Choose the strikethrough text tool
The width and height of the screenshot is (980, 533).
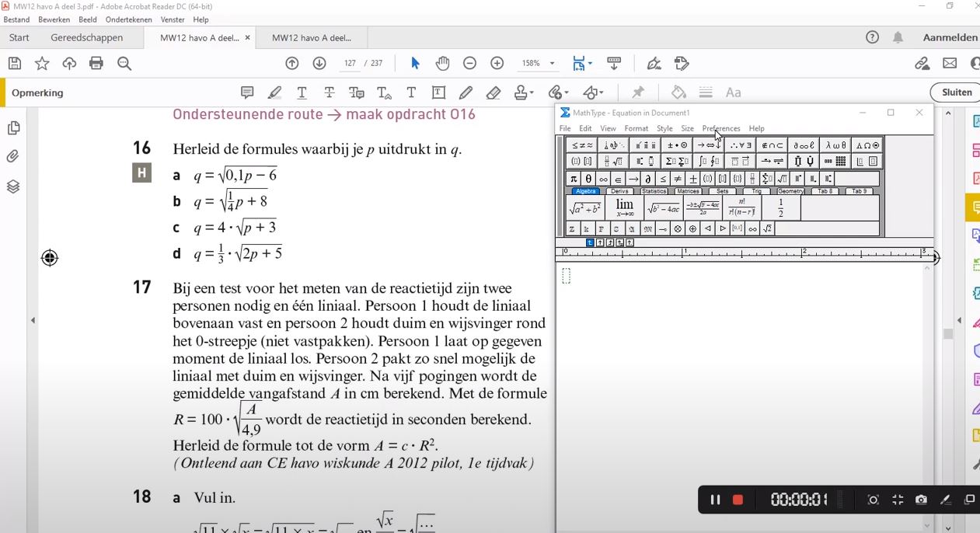[330, 92]
